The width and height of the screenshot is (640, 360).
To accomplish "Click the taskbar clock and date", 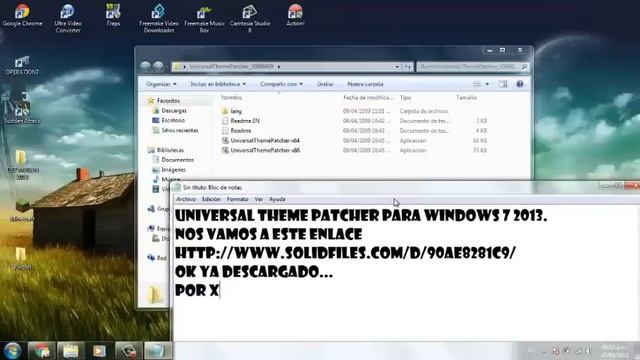I will tap(614, 351).
